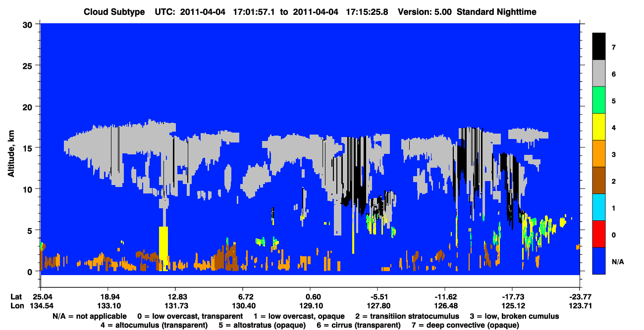Viewport: 644px width, 330px height.
Task: Click the cyan colorbar swatch labeled 1
Action: point(599,207)
